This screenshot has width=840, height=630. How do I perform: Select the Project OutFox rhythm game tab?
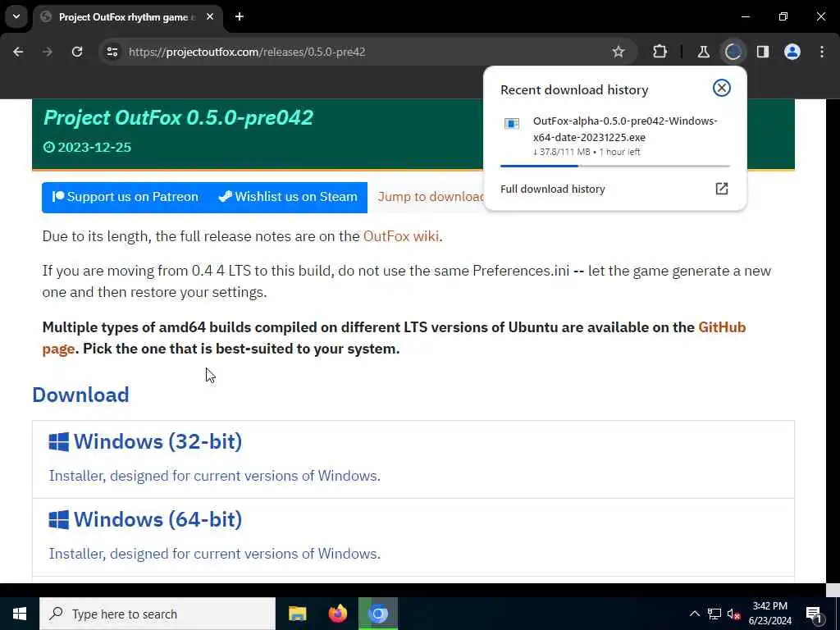pyautogui.click(x=127, y=17)
